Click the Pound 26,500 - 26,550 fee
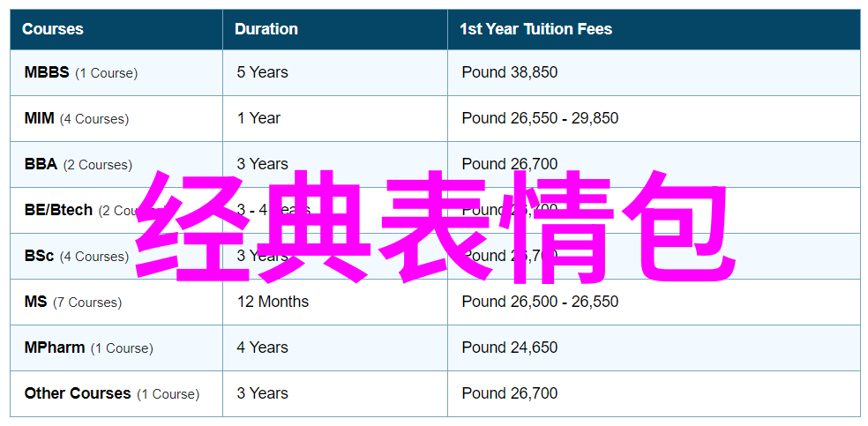This screenshot has width=868, height=426. pos(540,302)
